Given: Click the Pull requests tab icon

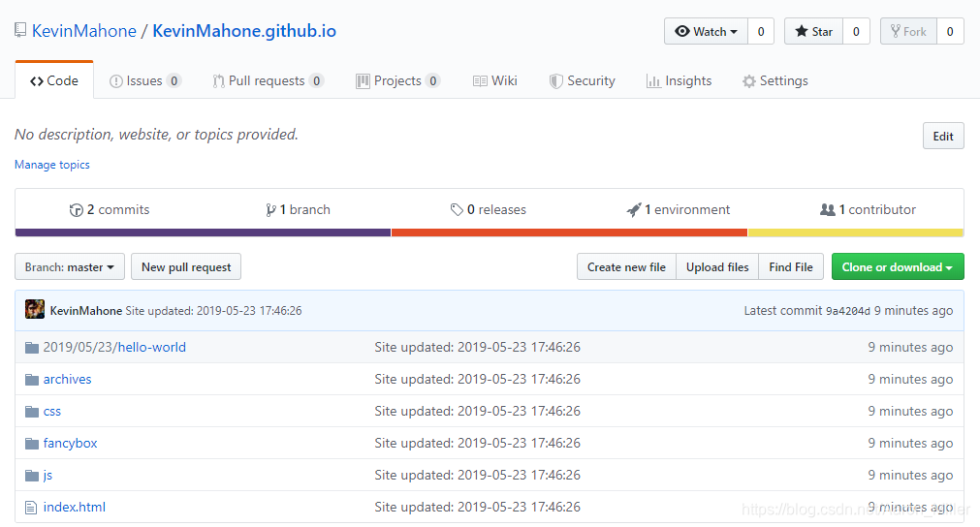Looking at the screenshot, I should click(218, 81).
